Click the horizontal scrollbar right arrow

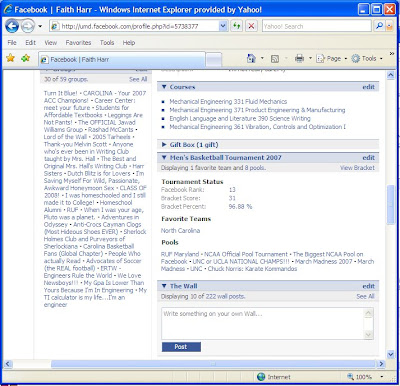[x=381, y=364]
